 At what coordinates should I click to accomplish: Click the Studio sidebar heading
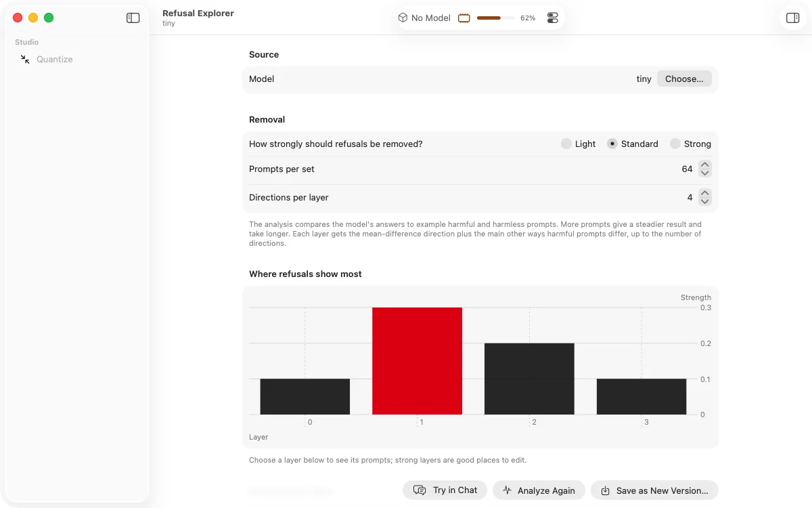pos(27,42)
